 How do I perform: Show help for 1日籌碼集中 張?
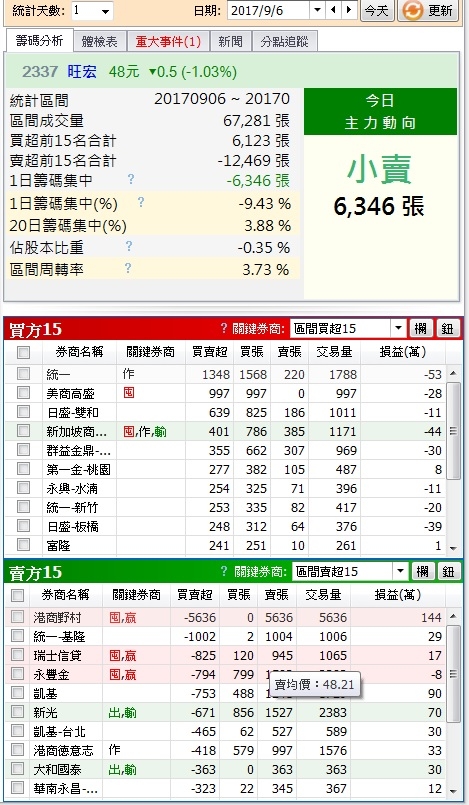tap(131, 179)
